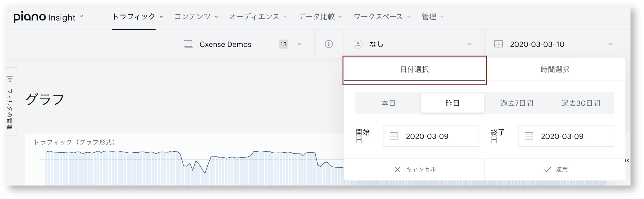Open the Insight product switcher chevron
The width and height of the screenshot is (644, 199).
coord(81,17)
